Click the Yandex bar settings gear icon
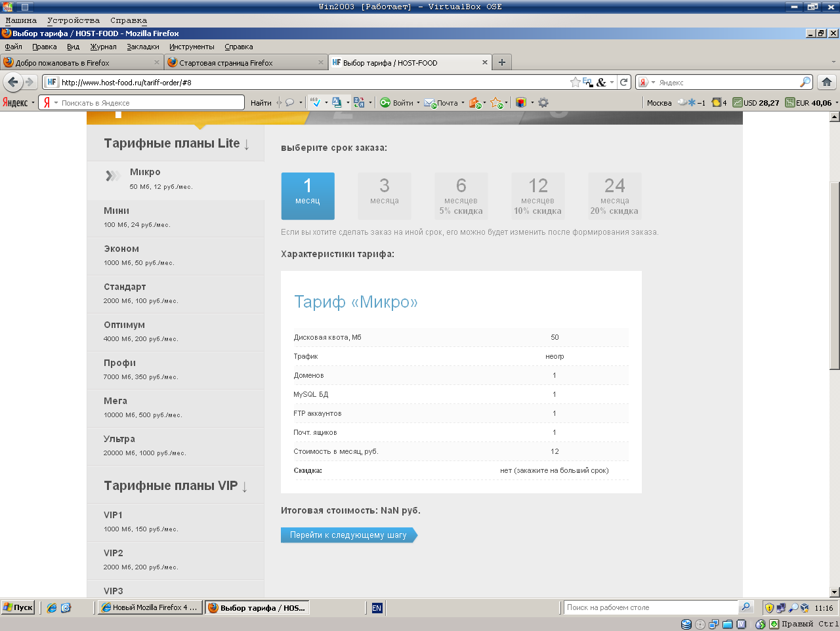This screenshot has height=631, width=840. point(543,102)
